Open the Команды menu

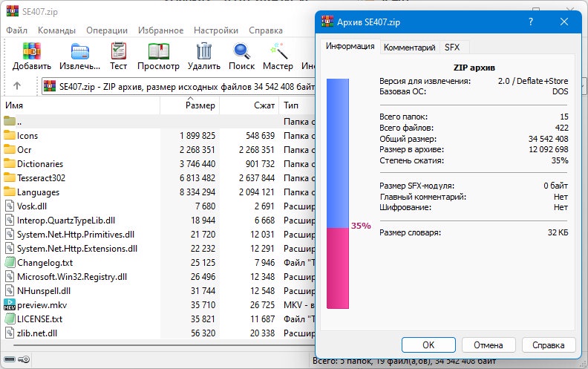pos(56,30)
